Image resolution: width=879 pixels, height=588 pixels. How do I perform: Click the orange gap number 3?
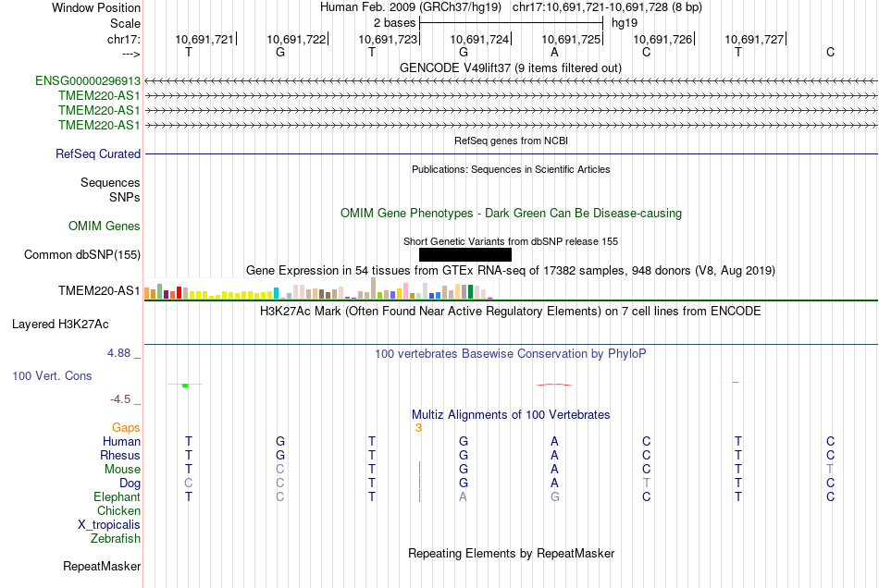[x=418, y=428]
